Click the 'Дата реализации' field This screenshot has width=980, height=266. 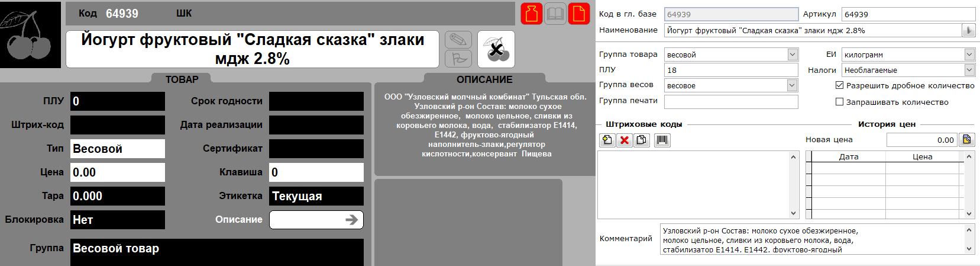click(x=316, y=125)
